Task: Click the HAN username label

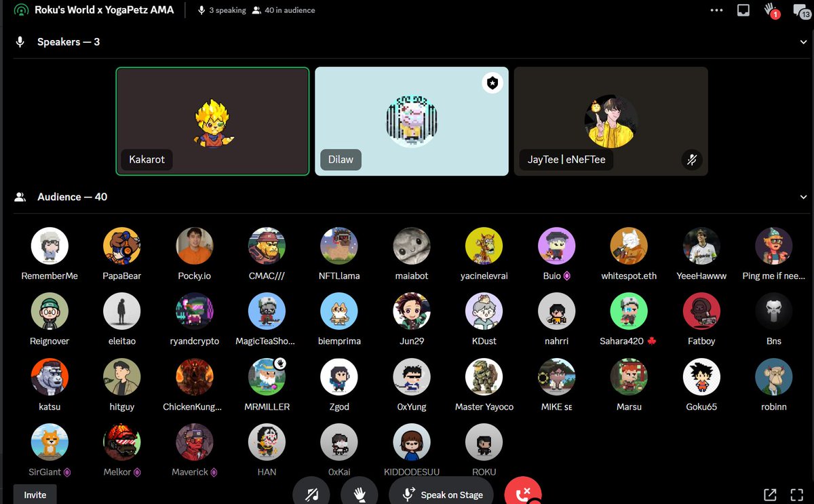Action: click(267, 472)
